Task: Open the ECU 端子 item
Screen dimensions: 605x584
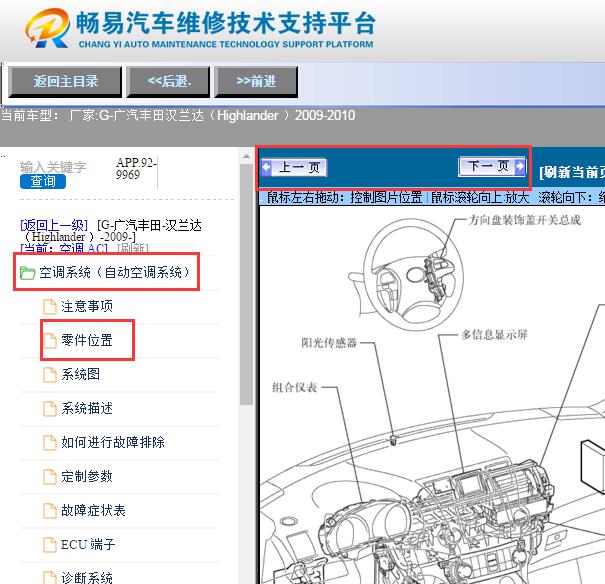Action: pos(88,545)
